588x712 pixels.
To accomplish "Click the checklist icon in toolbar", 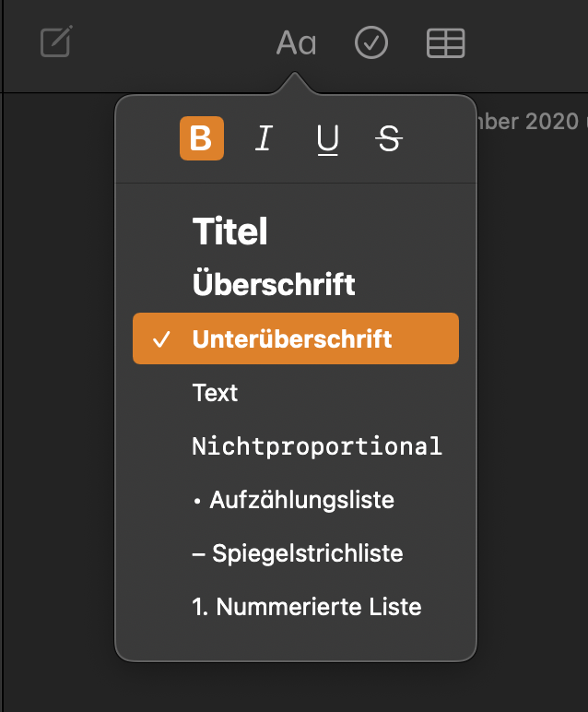I will point(371,42).
